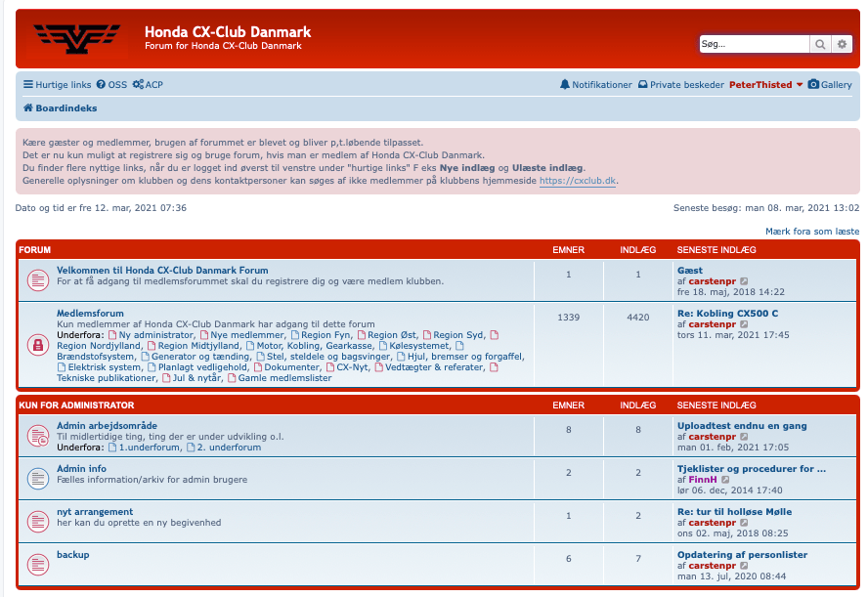Open Tjeklister og procedurer for post
This screenshot has width=868, height=597.
752,469
